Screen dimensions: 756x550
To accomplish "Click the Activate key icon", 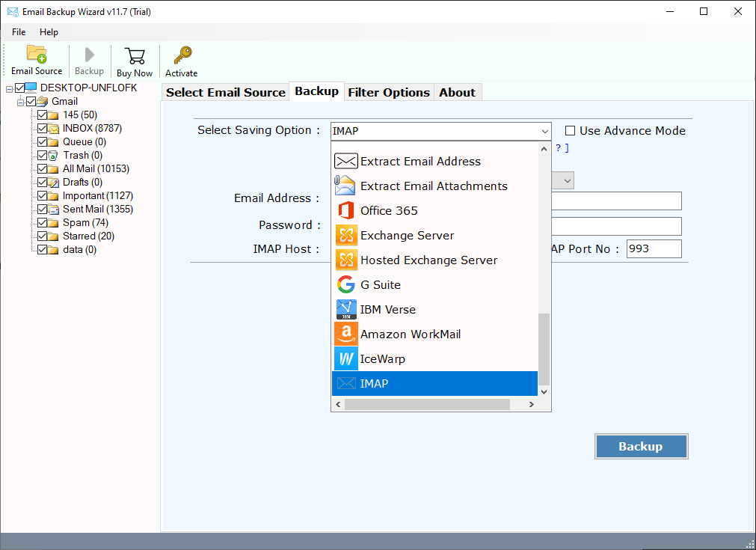I will [182, 55].
